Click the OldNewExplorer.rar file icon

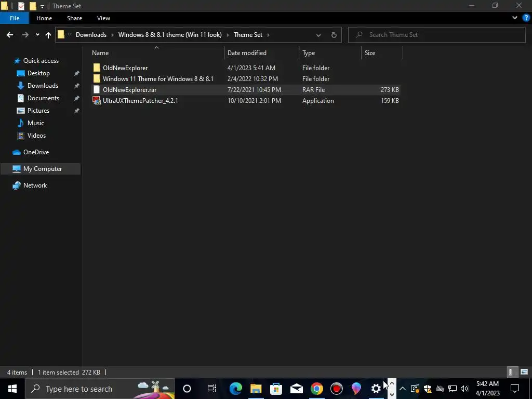[x=97, y=89]
